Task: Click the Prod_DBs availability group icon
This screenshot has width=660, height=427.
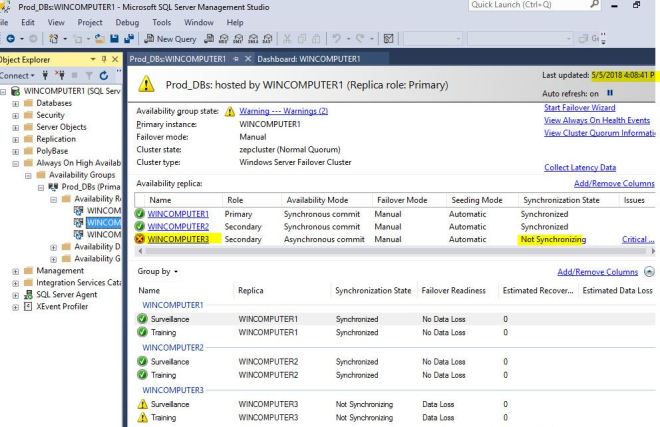Action: coord(53,187)
